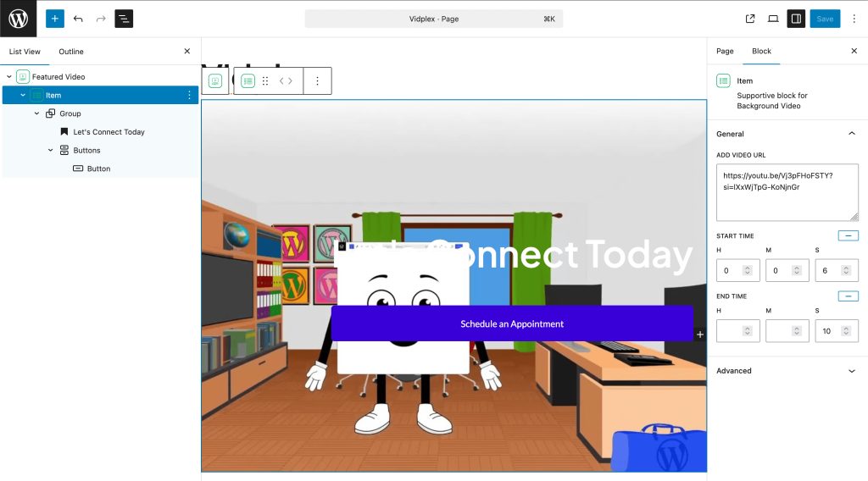The height and width of the screenshot is (481, 868).
Task: Open the block inserter plus button
Action: click(55, 19)
